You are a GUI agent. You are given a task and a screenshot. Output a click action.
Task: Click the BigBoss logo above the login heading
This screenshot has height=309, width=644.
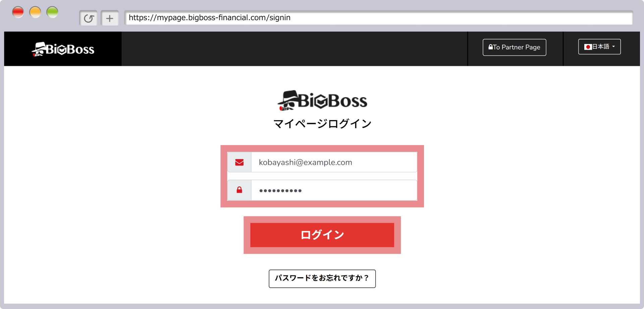click(322, 100)
